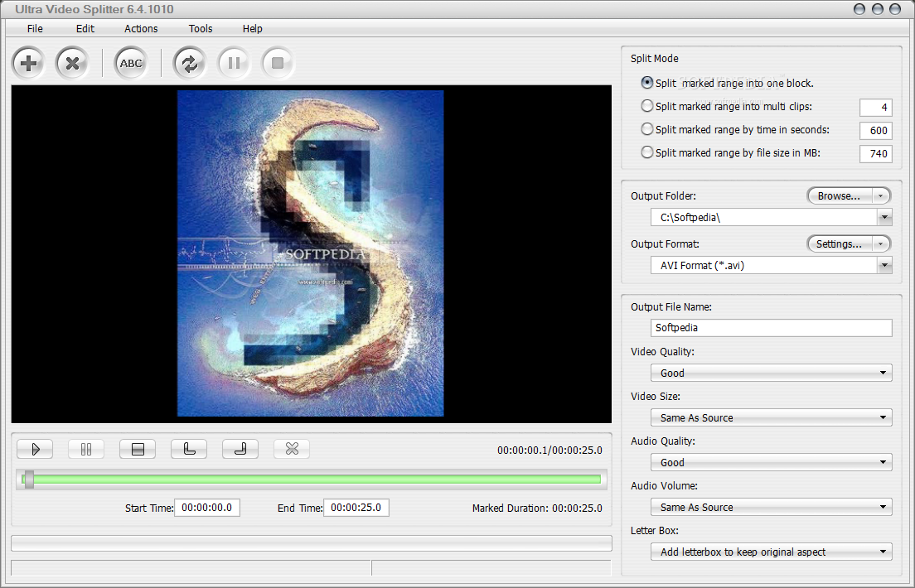Click the Start split circular arrows icon
Screen dimensions: 915x588
(x=190, y=63)
